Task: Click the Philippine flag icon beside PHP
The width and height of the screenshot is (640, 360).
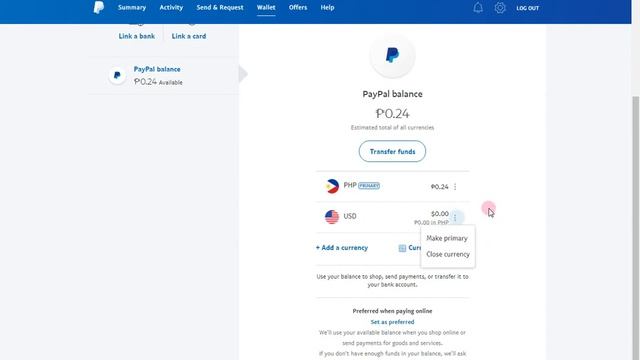Action: (332, 186)
